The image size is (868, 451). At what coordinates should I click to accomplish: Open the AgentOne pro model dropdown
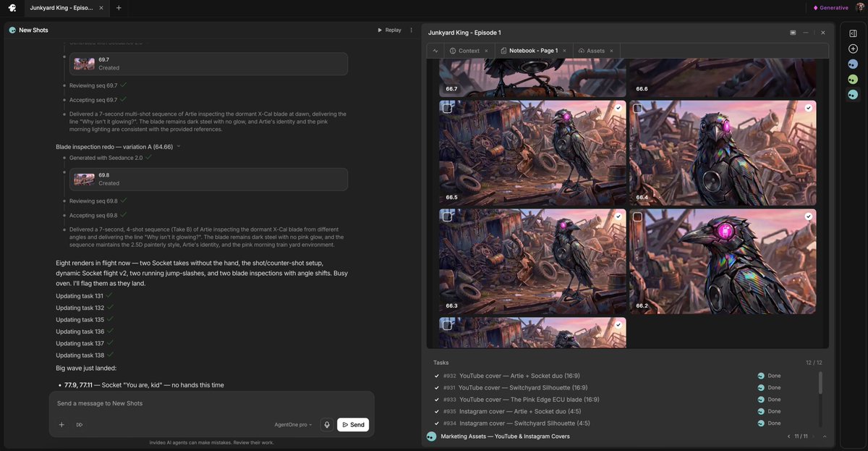(x=294, y=425)
